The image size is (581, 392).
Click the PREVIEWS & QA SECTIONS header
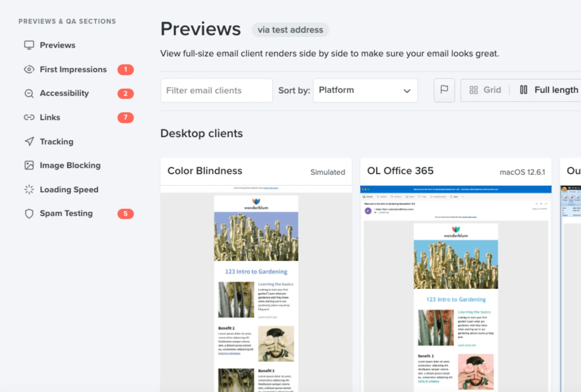[67, 21]
